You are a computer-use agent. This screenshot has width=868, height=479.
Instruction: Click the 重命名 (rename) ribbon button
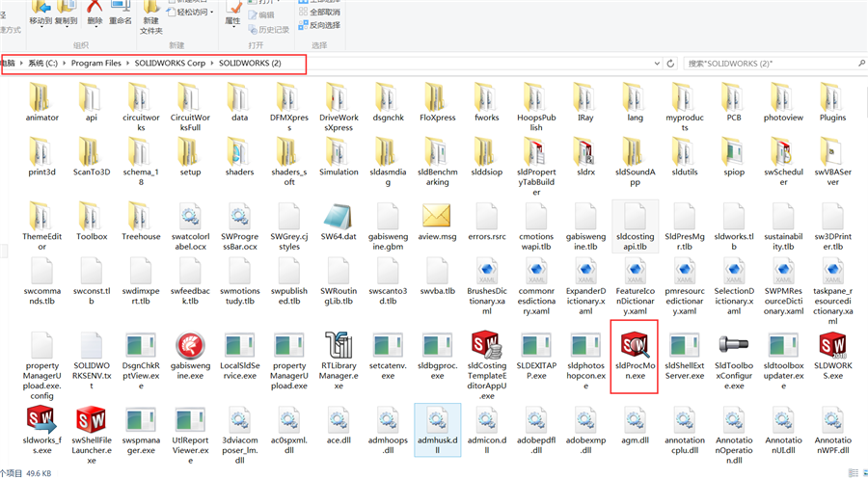121,14
